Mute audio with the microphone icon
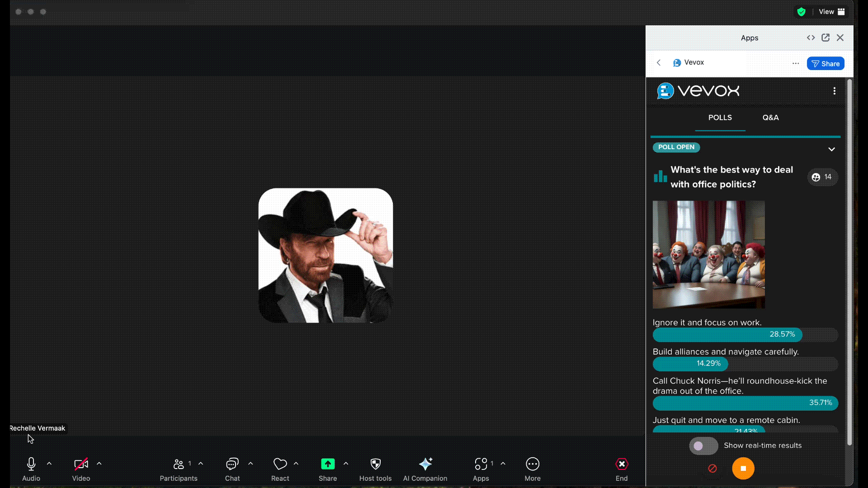The width and height of the screenshot is (868, 488). coord(31,464)
